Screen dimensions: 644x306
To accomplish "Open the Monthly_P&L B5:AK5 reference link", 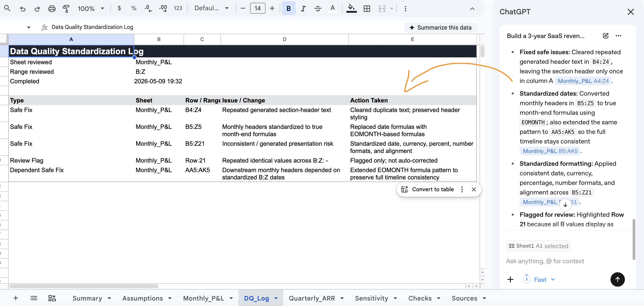I will [550, 151].
